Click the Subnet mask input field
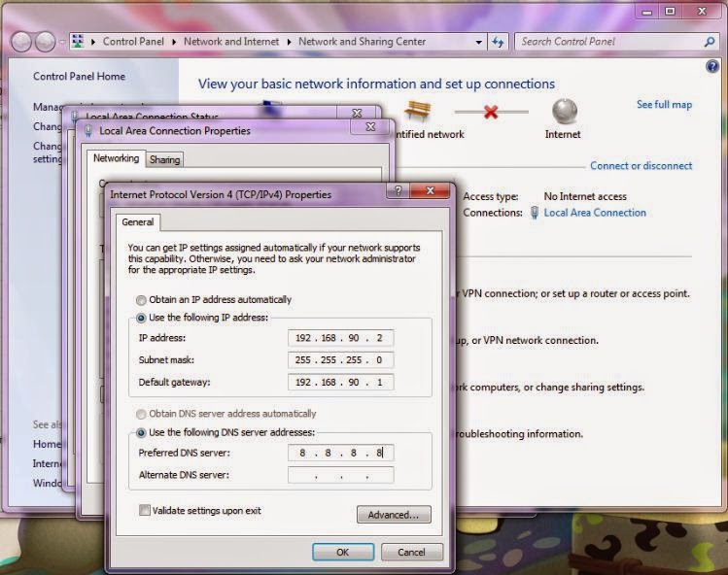728x575 pixels. [x=341, y=360]
